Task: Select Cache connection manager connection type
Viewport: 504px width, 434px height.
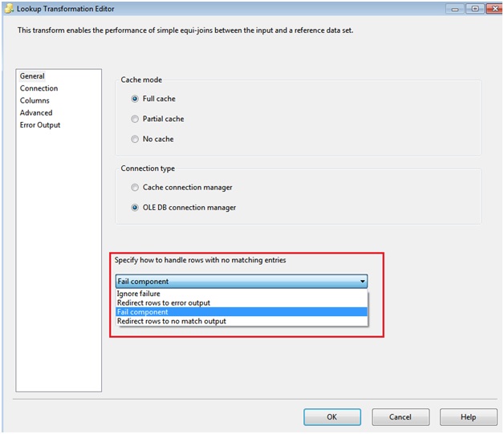Action: pyautogui.click(x=135, y=188)
